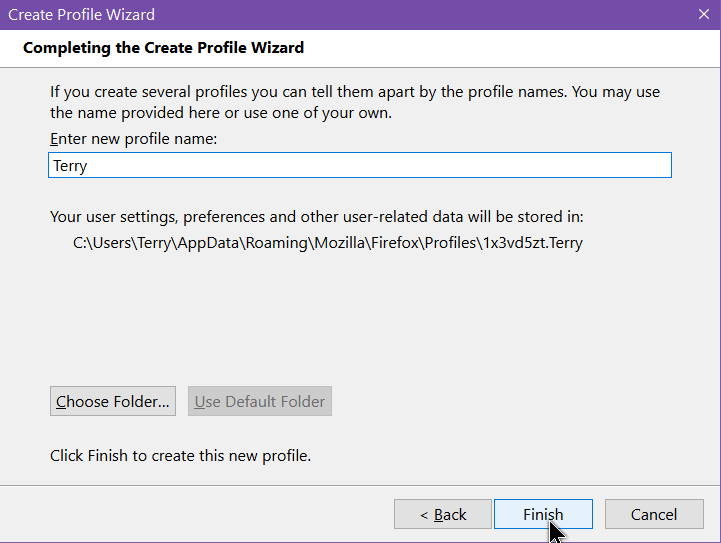Image resolution: width=721 pixels, height=543 pixels.
Task: Click 'Mozilla' in the storage path
Action: (x=339, y=243)
